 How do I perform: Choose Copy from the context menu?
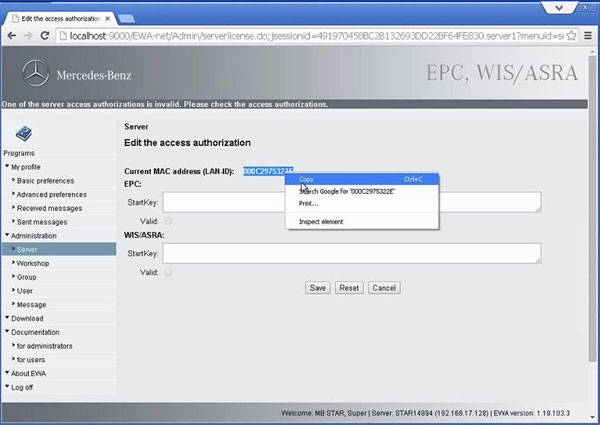click(362, 179)
